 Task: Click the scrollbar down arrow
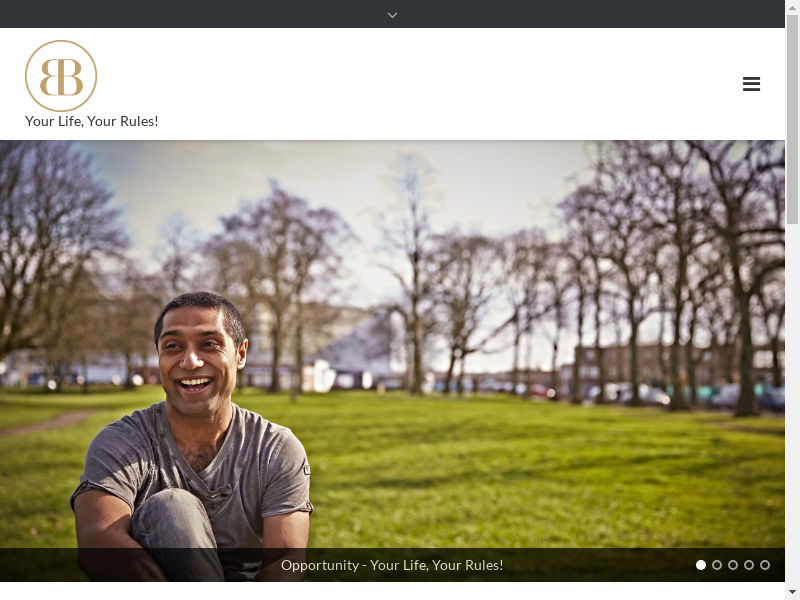click(792, 593)
